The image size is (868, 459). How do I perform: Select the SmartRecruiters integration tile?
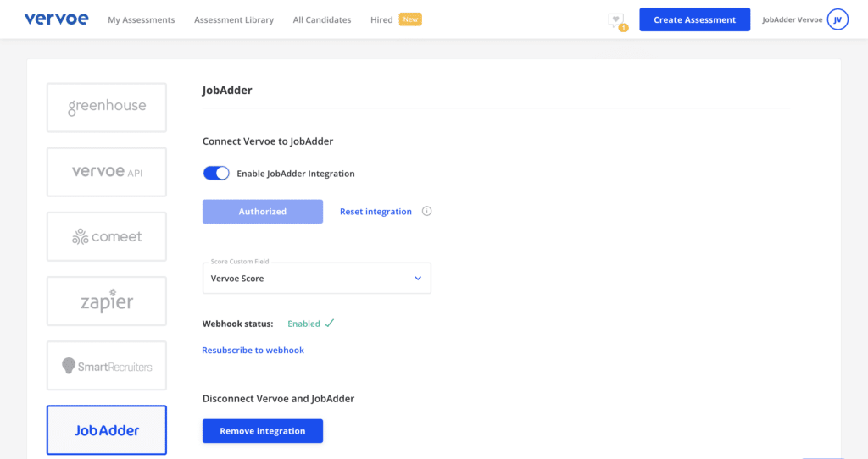107,366
